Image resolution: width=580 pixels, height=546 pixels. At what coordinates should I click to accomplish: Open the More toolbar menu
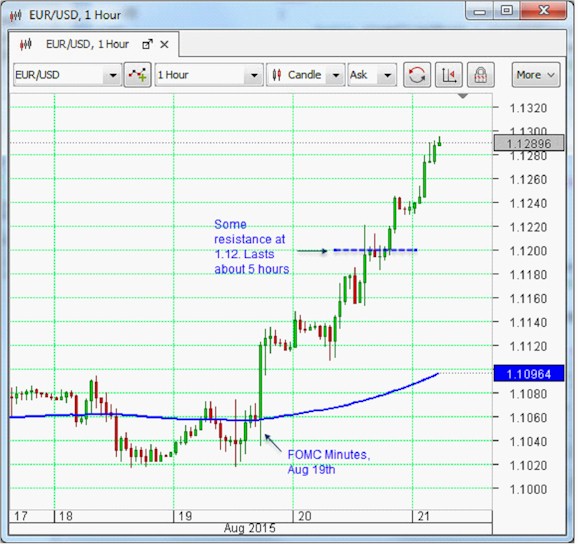tap(536, 75)
